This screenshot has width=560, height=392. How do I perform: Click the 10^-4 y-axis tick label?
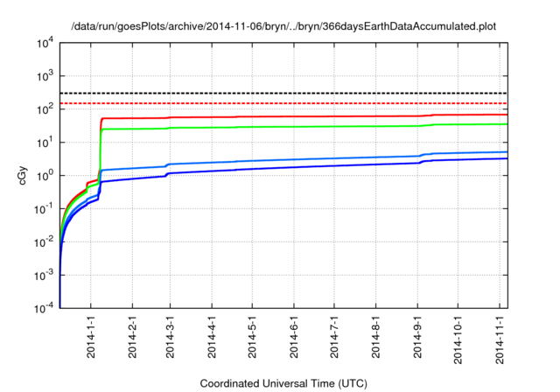click(x=45, y=308)
